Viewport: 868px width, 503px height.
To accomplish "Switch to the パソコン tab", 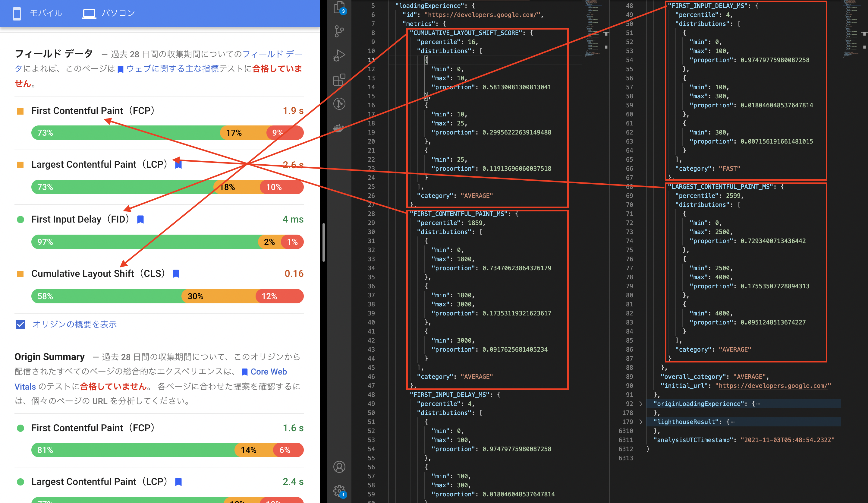I will click(x=109, y=13).
